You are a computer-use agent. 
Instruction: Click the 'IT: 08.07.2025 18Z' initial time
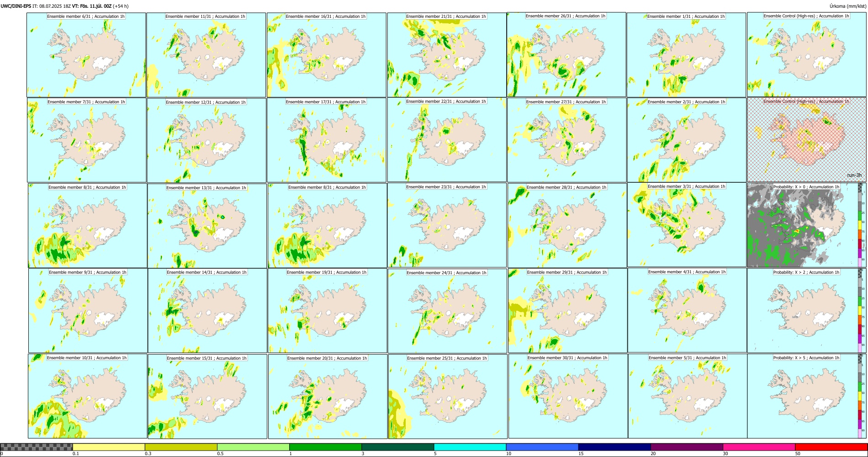pyautogui.click(x=52, y=6)
